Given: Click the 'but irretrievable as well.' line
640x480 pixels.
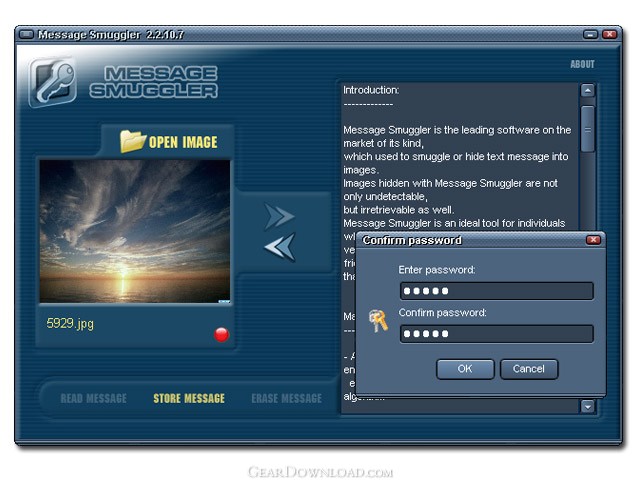Looking at the screenshot, I should click(398, 210).
